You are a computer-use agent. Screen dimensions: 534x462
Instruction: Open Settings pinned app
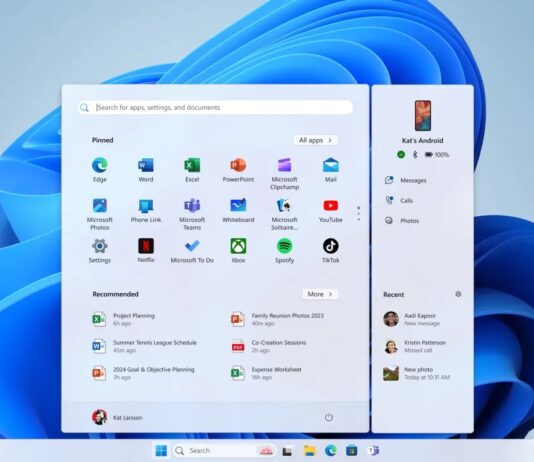pyautogui.click(x=100, y=251)
